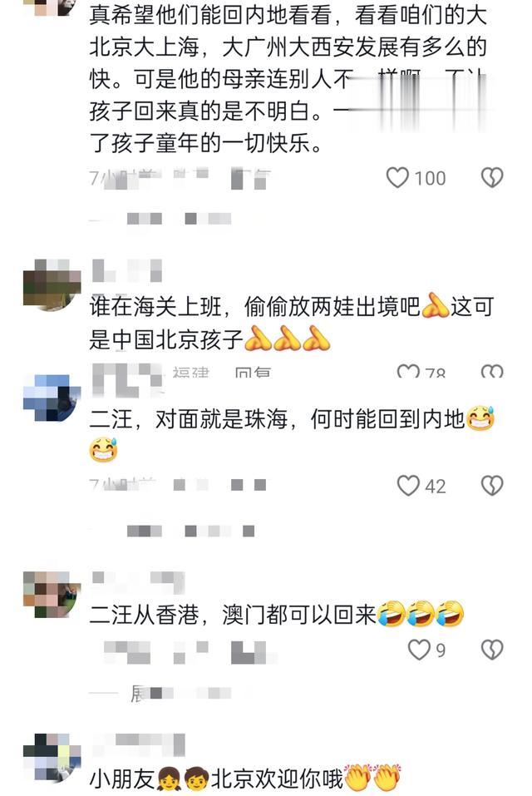Open avatar of the 海关上班 commenter
Viewport: 532px width, 796px height.
[52, 284]
